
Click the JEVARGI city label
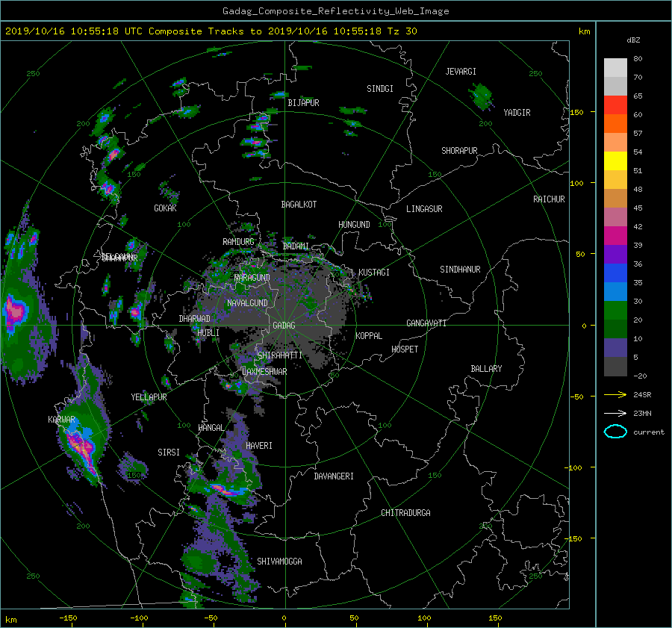tap(461, 72)
